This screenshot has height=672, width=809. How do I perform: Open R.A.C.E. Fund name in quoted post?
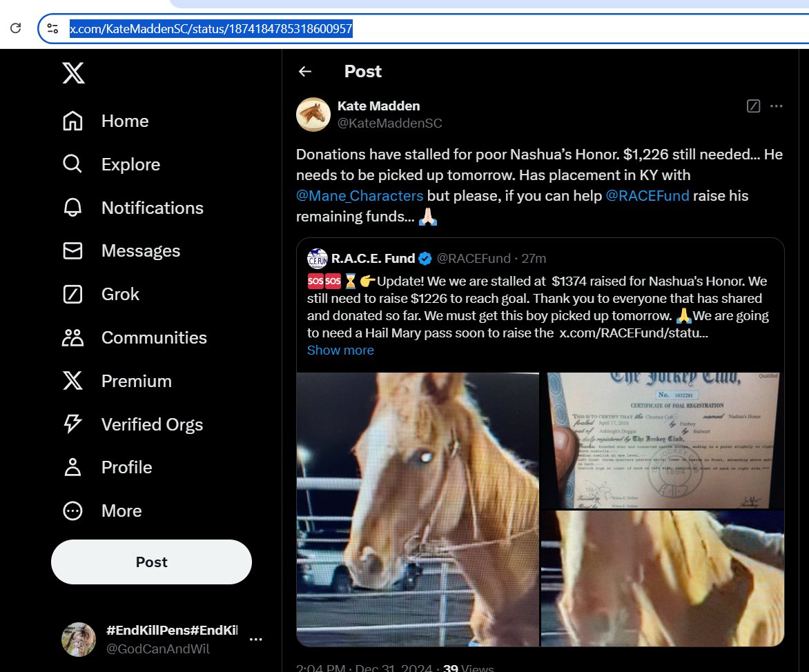pyautogui.click(x=373, y=259)
